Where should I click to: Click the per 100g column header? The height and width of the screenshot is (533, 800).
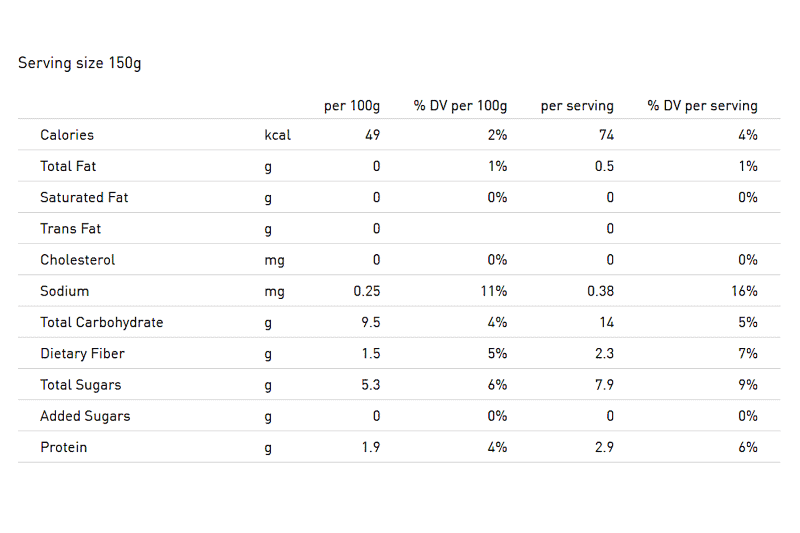[x=352, y=105]
